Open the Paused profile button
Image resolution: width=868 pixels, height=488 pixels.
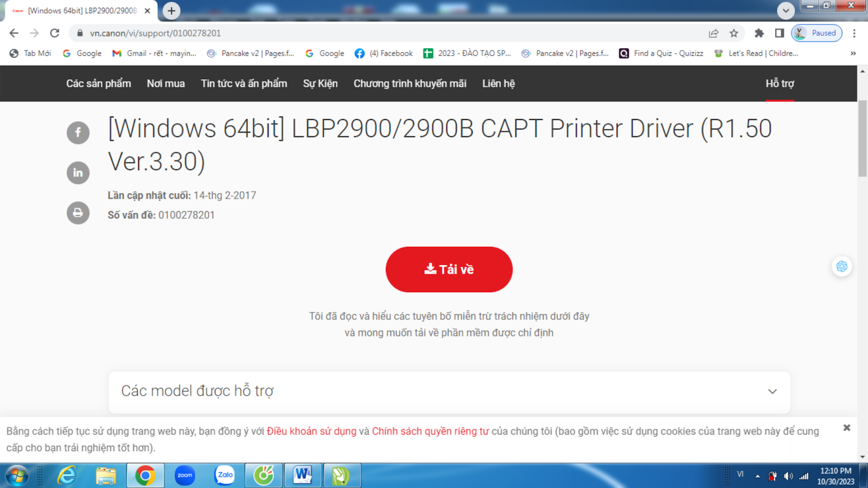click(816, 33)
